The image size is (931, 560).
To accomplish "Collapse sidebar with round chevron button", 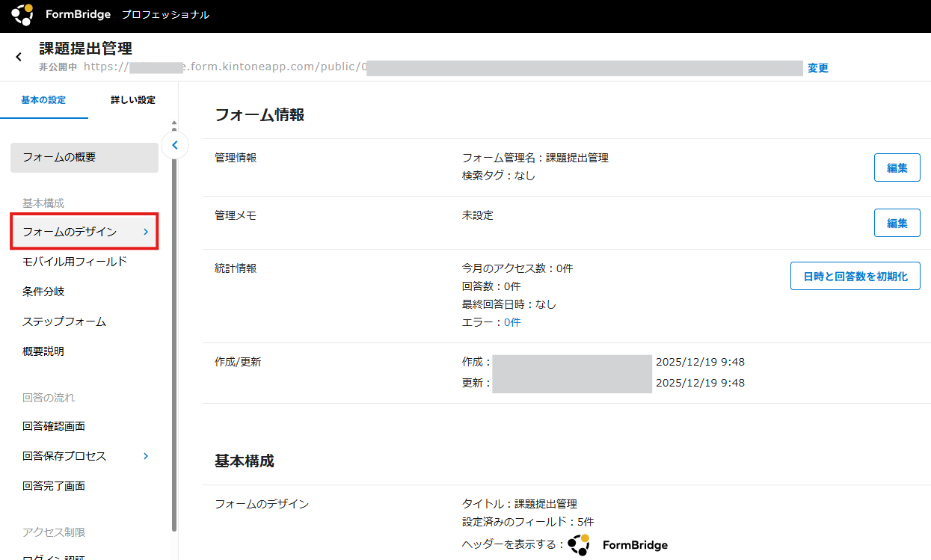I will 175,145.
